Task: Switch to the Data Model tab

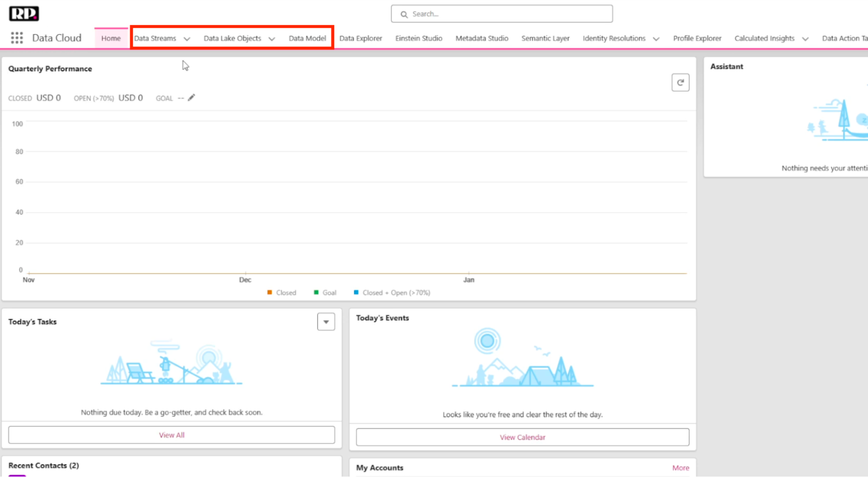Action: point(307,38)
